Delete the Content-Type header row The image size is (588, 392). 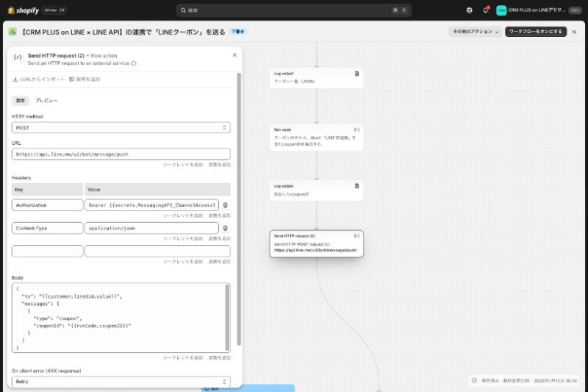pyautogui.click(x=225, y=228)
